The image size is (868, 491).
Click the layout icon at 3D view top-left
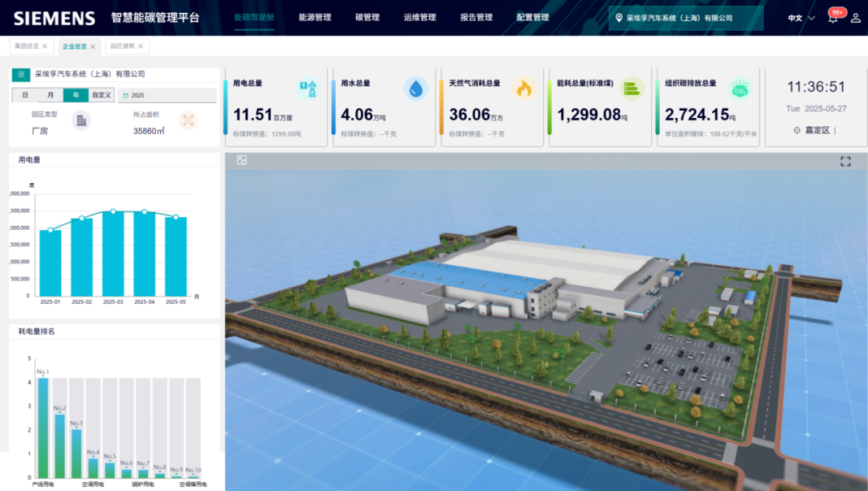241,161
